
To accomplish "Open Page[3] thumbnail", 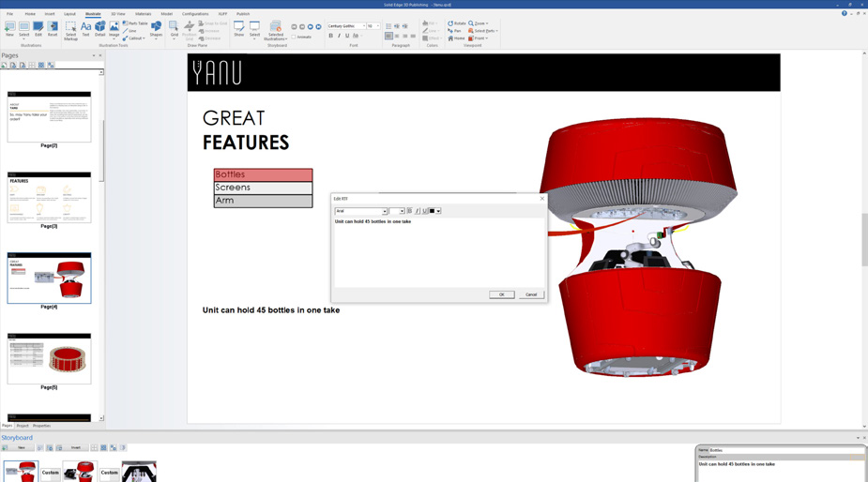I will (49, 198).
